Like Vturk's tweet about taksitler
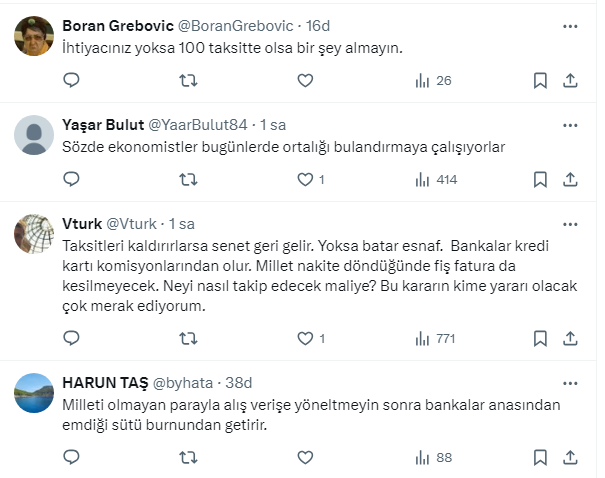The height and width of the screenshot is (478, 605). (x=307, y=339)
